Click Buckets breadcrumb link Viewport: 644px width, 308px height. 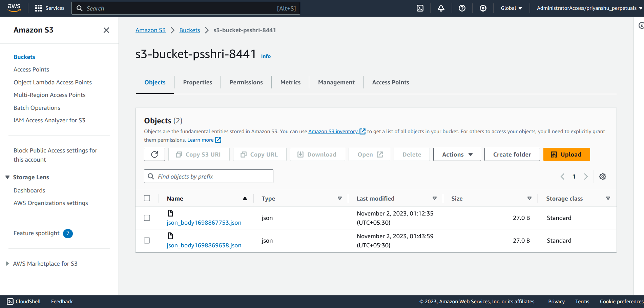pos(189,30)
